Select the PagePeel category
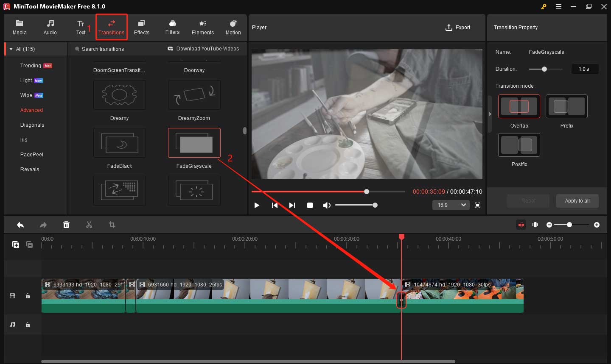611x364 pixels. tap(32, 155)
